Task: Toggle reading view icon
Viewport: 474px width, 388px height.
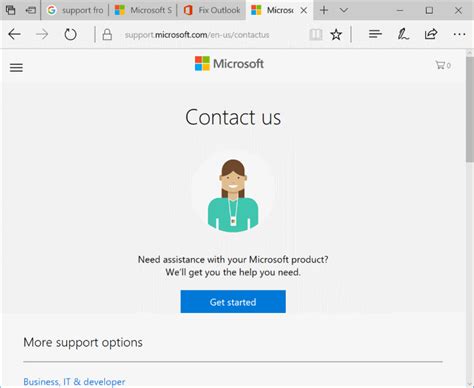Action: pyautogui.click(x=316, y=34)
